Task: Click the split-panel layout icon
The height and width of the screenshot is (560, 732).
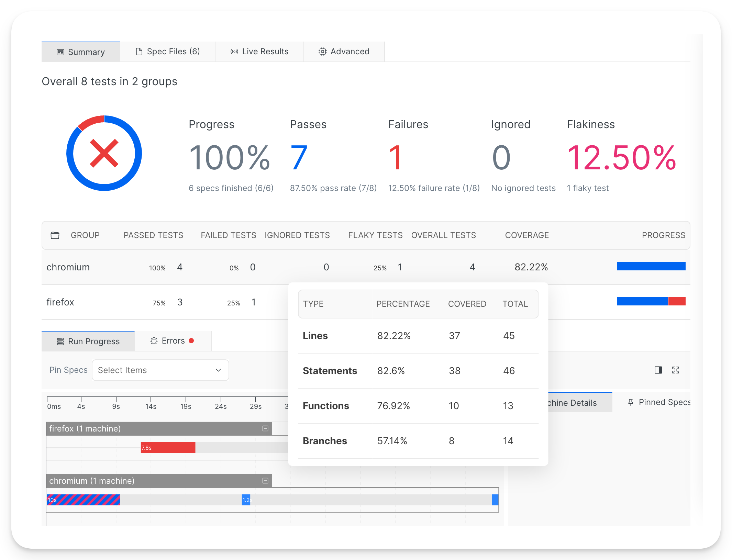Action: click(x=658, y=370)
